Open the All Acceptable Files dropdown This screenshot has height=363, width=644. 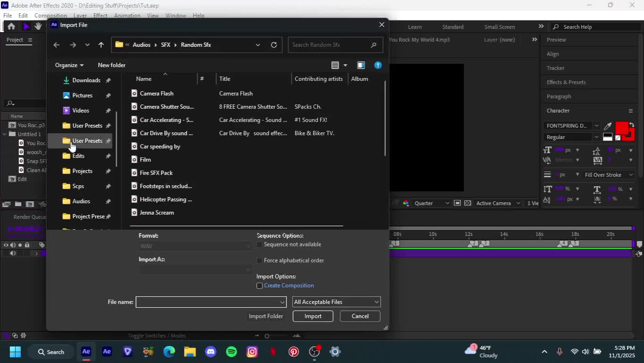pyautogui.click(x=336, y=302)
